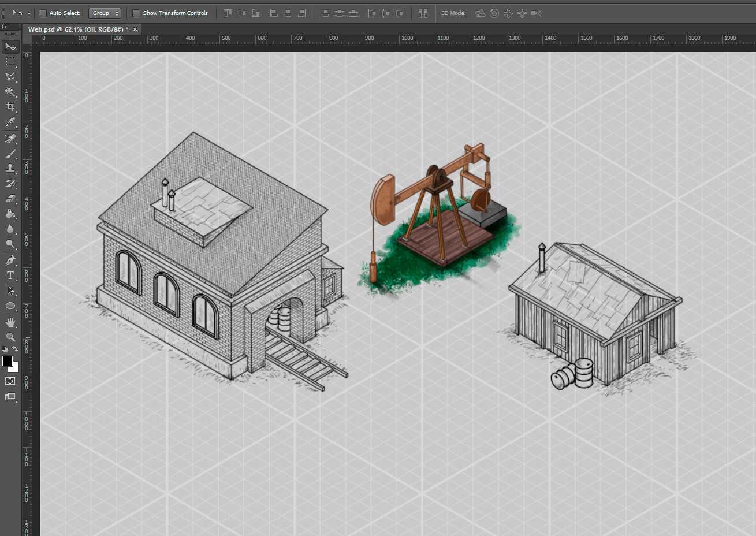The image size is (756, 536).
Task: Open the black foreground color swatch
Action: (x=8, y=361)
